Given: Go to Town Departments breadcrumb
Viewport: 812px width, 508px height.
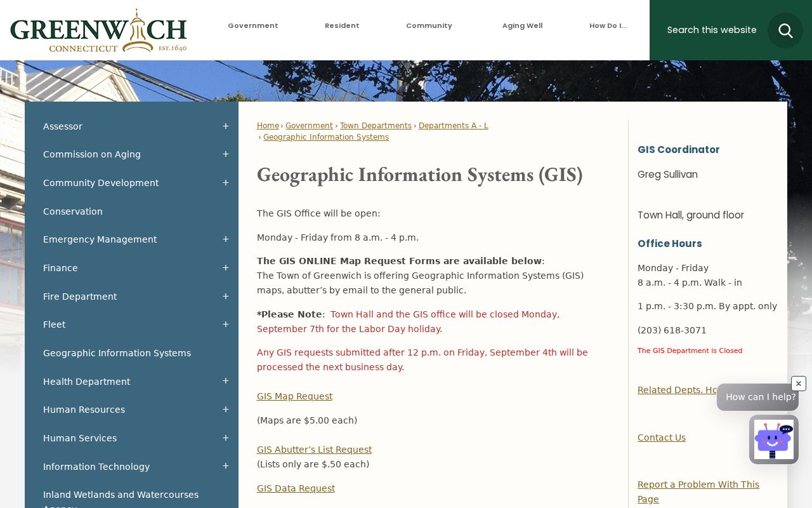Looking at the screenshot, I should pos(376,126).
